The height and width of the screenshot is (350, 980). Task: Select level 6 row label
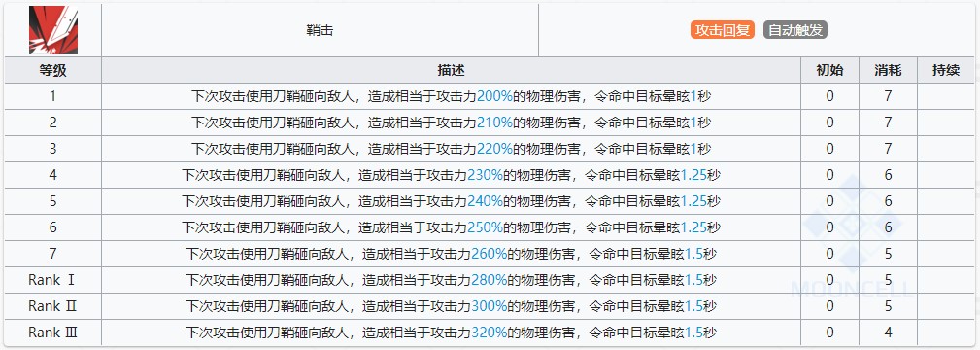tap(53, 227)
